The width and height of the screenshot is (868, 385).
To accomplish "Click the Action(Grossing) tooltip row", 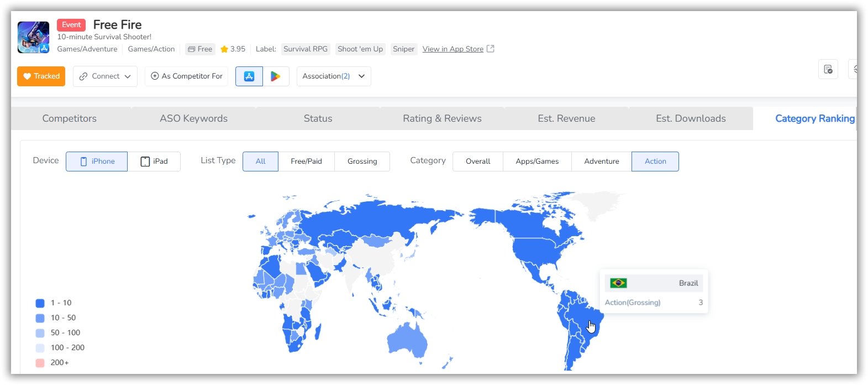I will point(654,303).
